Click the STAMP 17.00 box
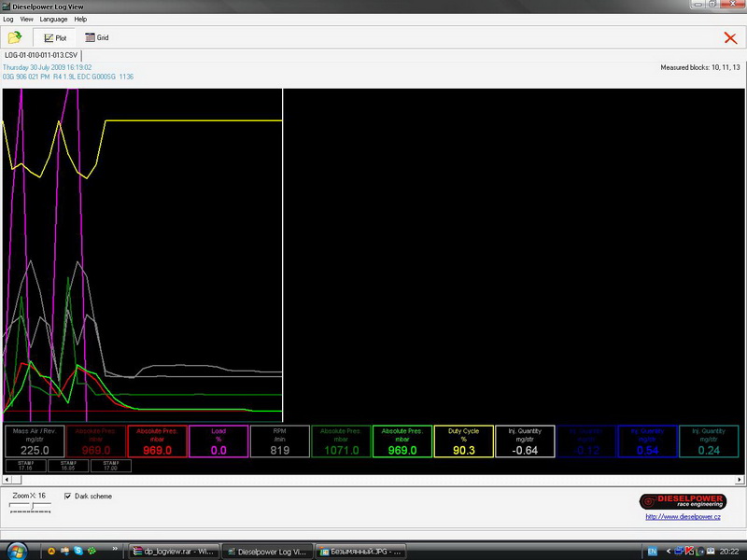 (111, 466)
